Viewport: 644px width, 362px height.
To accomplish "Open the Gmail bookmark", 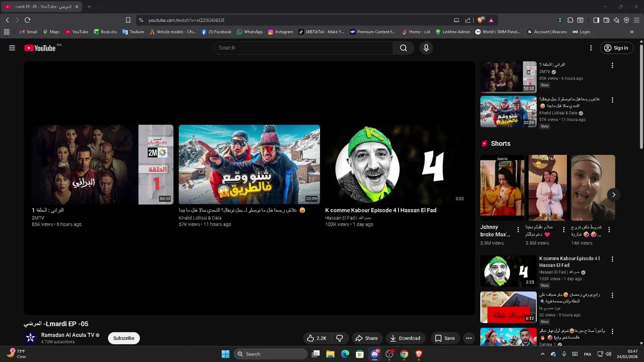I will click(x=28, y=32).
